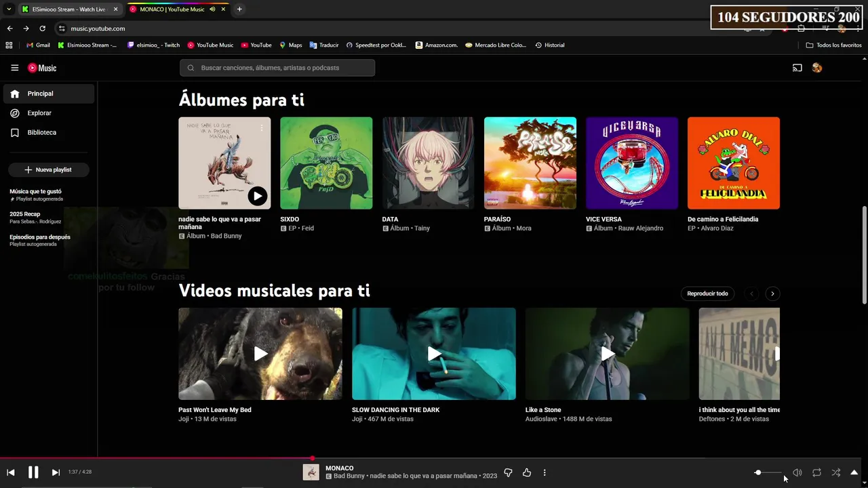
Task: Like the MONACO song
Action: click(527, 472)
